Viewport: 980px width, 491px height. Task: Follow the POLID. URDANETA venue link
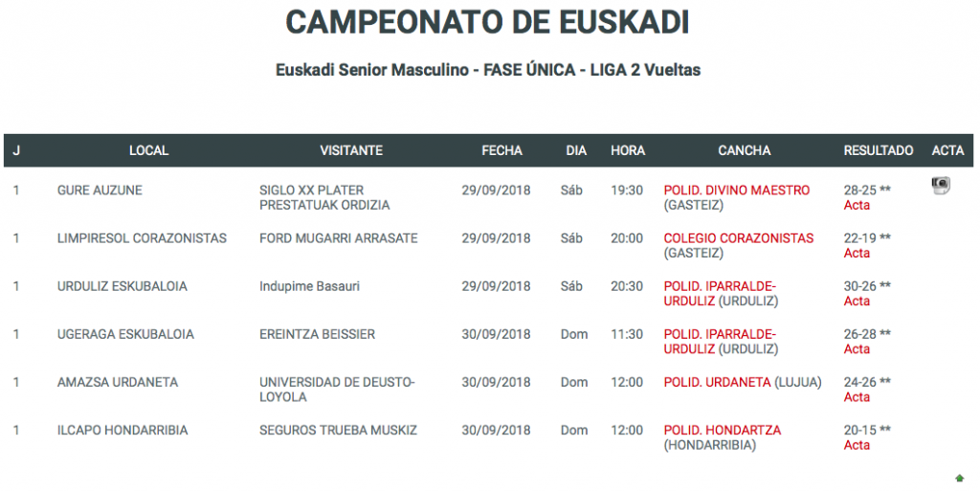pos(717,382)
